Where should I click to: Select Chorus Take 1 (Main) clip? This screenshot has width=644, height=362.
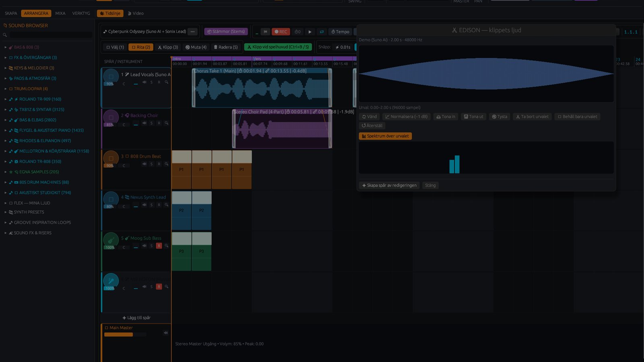[x=262, y=88]
